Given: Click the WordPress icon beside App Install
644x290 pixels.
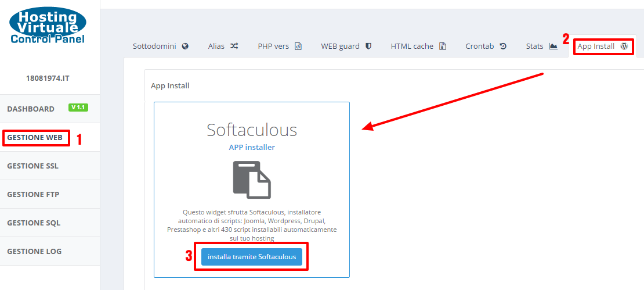Looking at the screenshot, I should coord(624,46).
